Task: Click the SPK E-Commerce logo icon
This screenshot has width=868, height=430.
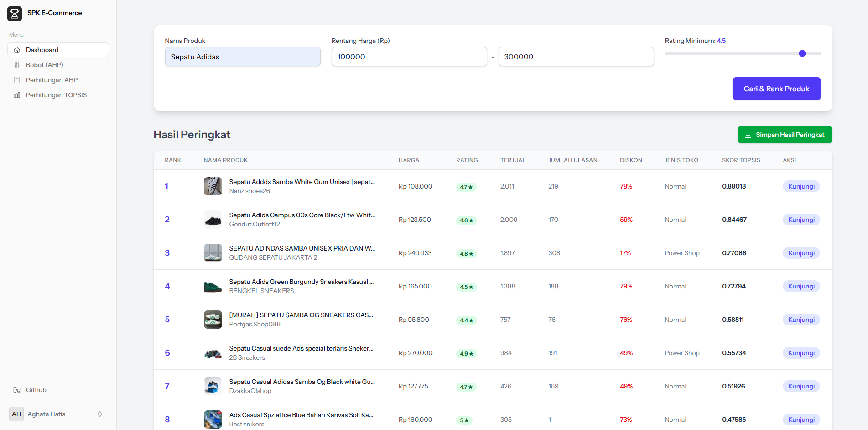Action: point(15,14)
